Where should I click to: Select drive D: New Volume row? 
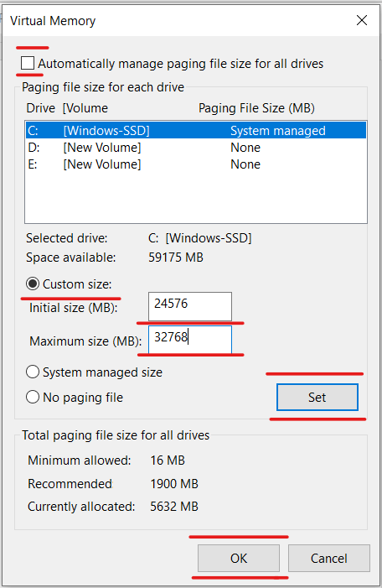[196, 148]
